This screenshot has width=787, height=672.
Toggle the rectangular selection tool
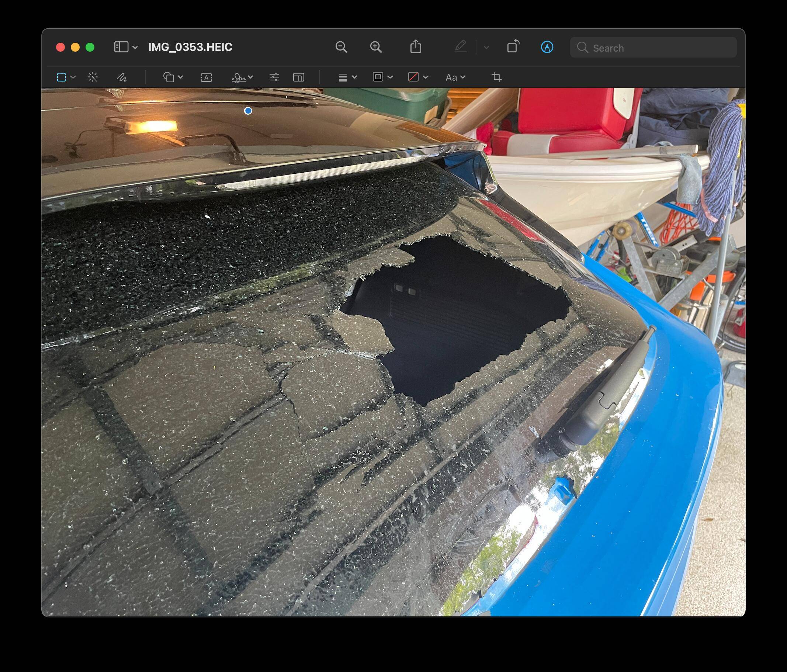tap(62, 77)
